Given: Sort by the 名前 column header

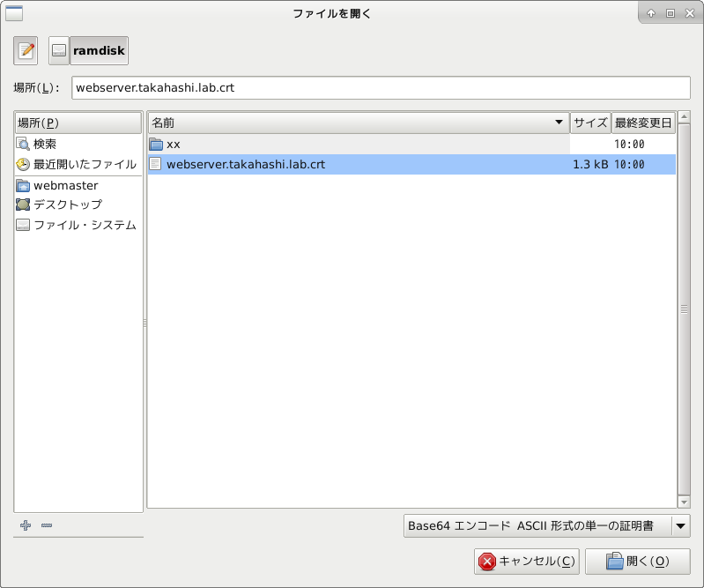Looking at the screenshot, I should [359, 123].
